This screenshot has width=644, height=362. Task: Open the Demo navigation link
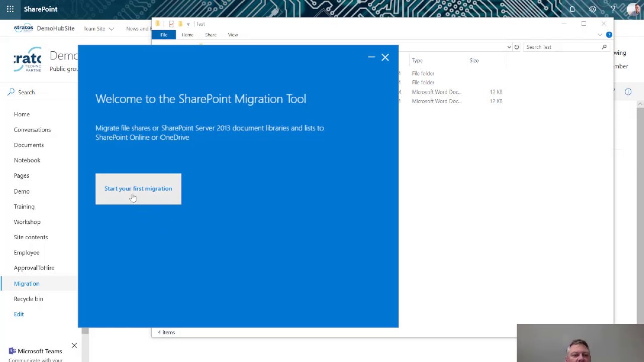coord(22,191)
